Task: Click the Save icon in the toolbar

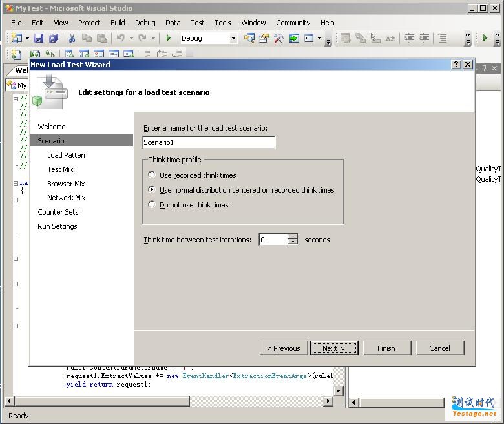Action: [x=39, y=39]
